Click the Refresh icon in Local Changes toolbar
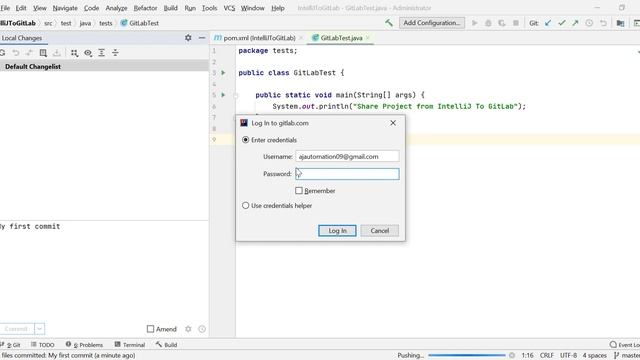Screen dimensions: 640x360 click(x=2, y=53)
